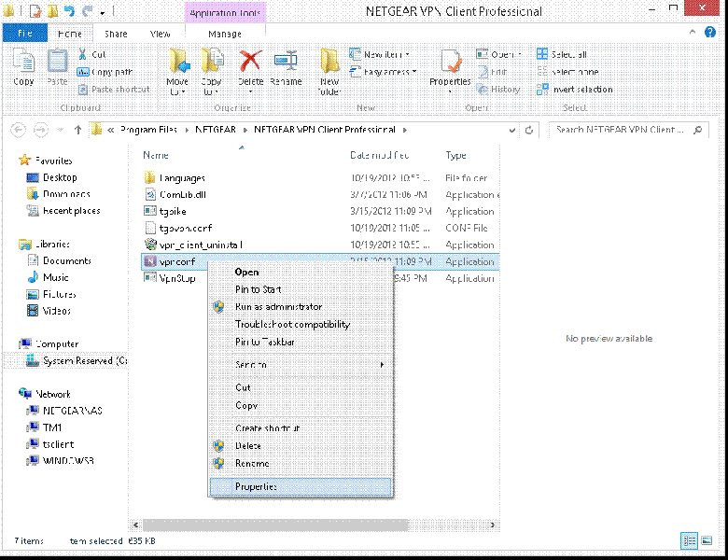Switch to the Manage ribbon tab
728x560 pixels.
pos(225,34)
